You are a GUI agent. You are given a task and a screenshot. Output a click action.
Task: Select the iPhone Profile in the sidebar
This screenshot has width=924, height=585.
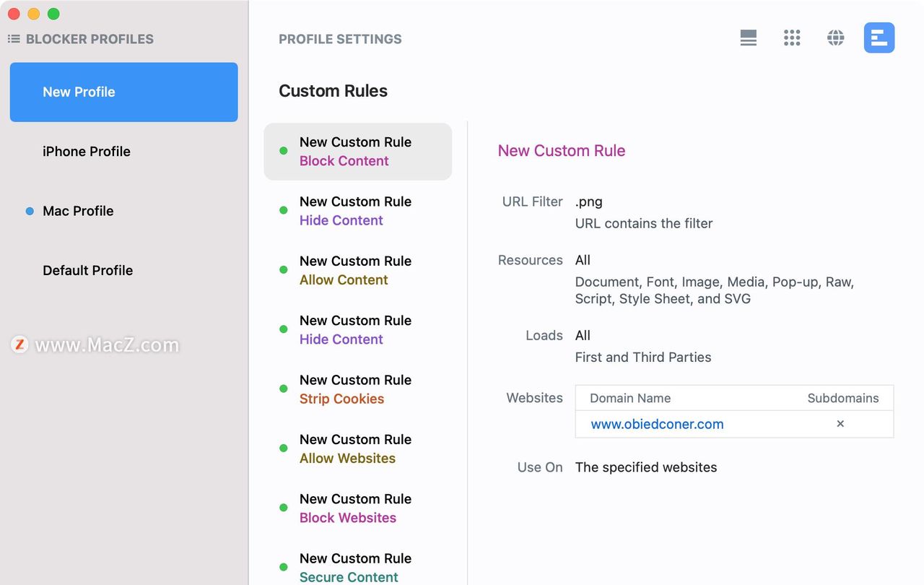coord(87,152)
